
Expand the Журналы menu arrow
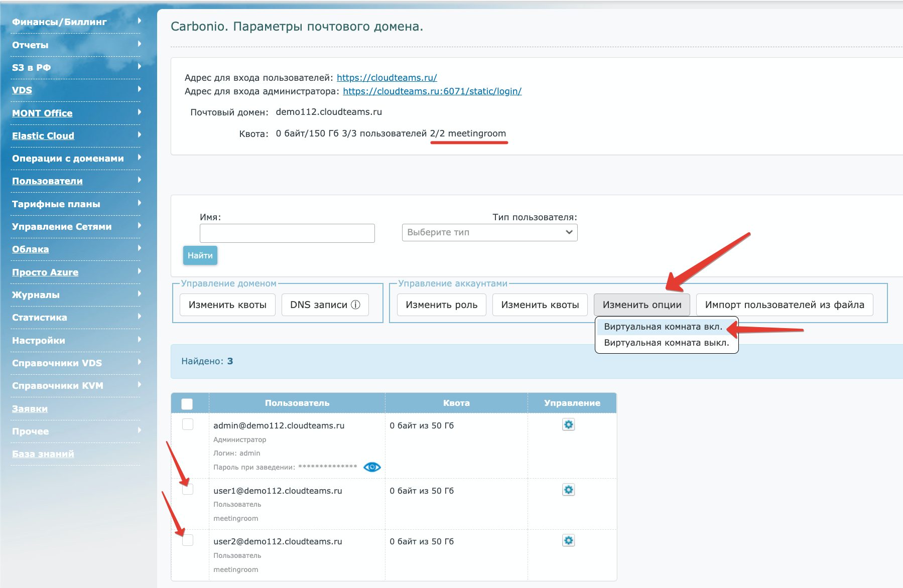[x=139, y=294]
